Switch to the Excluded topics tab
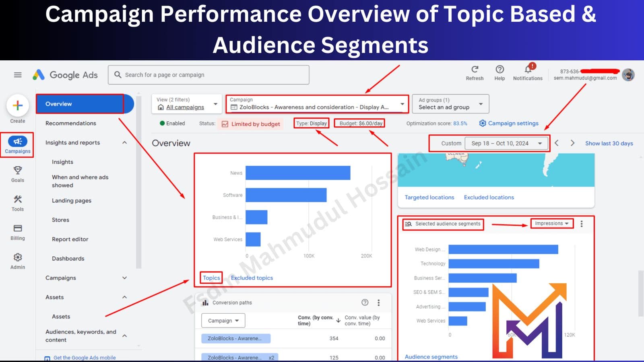This screenshot has width=644, height=362. coord(252,278)
